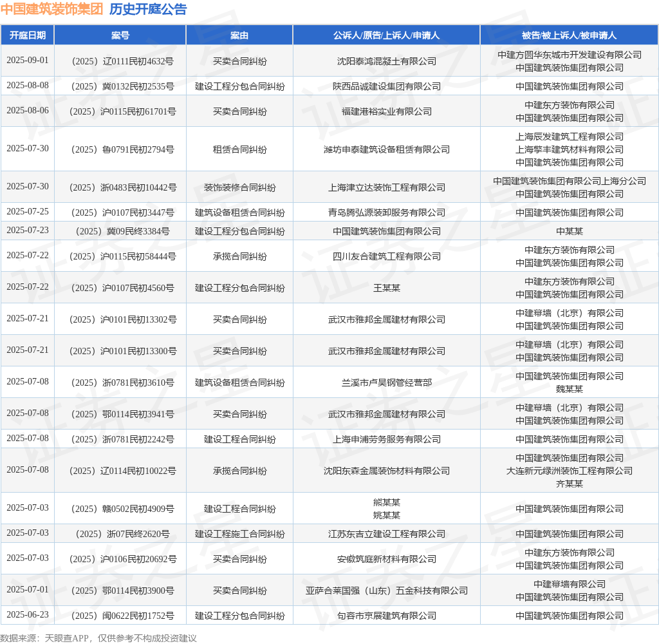Select the 被告/被上诉人/被申请人 column header

pyautogui.click(x=569, y=35)
